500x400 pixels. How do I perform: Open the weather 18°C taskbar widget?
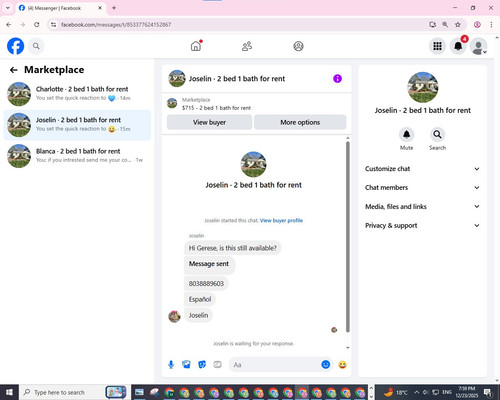point(396,392)
